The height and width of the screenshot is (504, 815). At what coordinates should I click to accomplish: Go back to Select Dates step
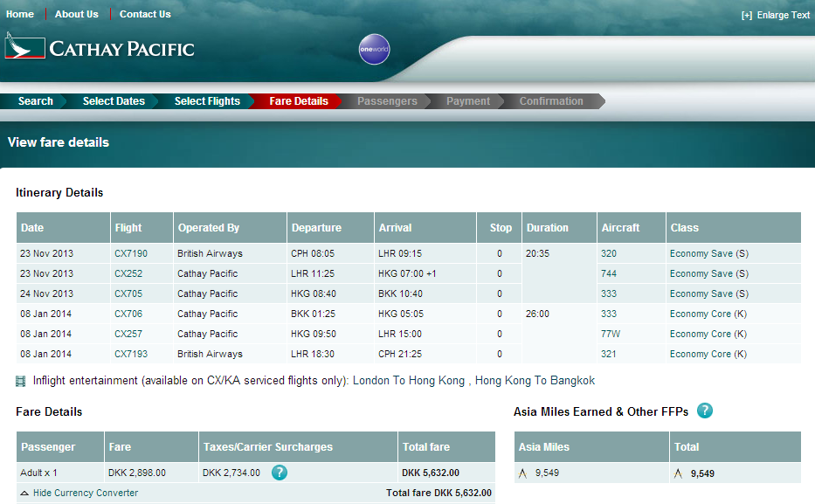[114, 101]
